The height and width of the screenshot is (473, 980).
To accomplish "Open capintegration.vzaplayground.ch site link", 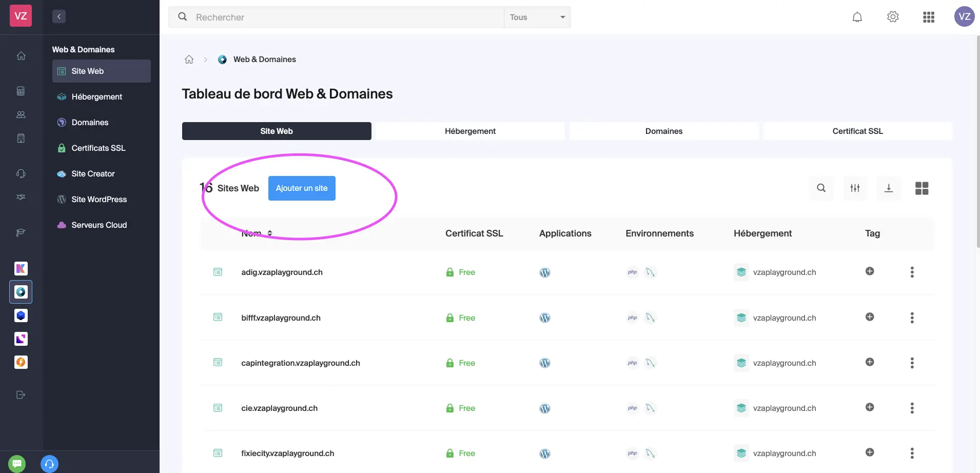I will (300, 363).
